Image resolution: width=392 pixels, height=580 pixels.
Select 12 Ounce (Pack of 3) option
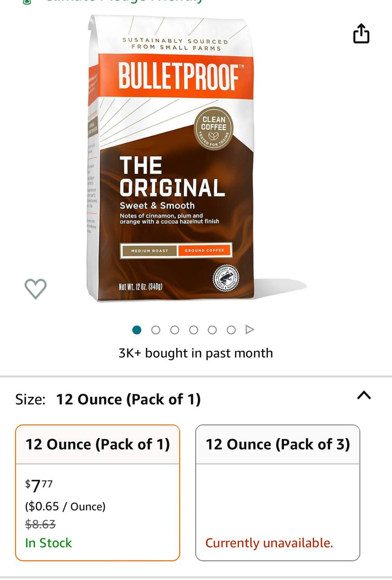278,493
